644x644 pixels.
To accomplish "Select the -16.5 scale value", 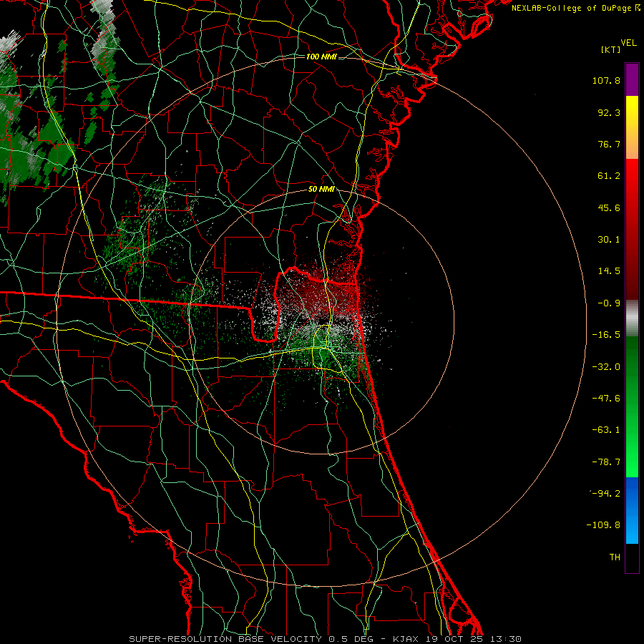I will pos(606,335).
